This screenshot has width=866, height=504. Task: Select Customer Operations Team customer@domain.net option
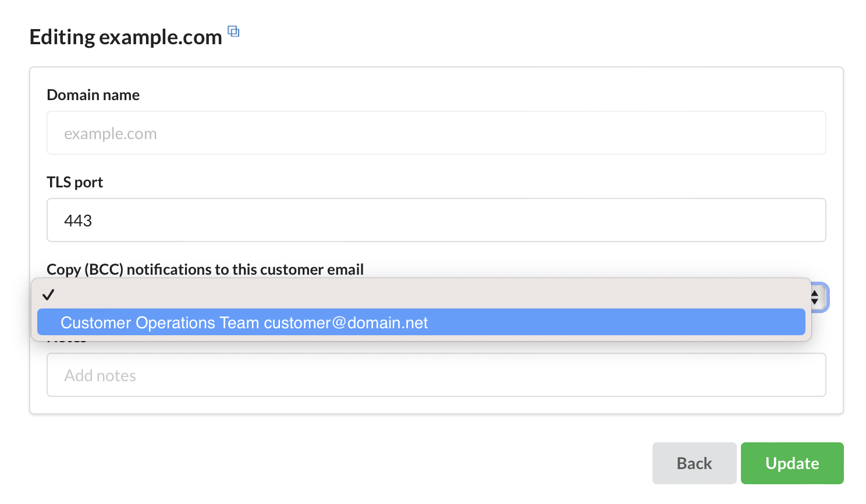[421, 322]
